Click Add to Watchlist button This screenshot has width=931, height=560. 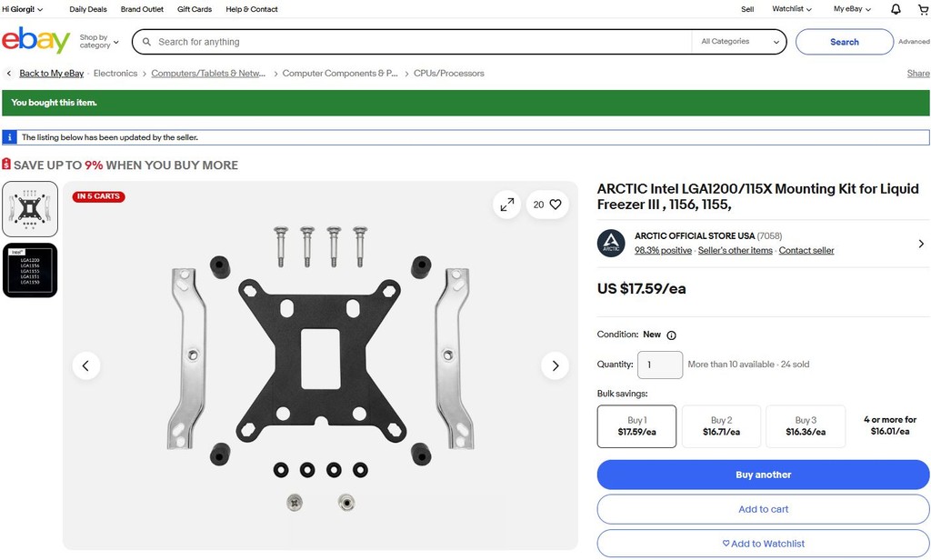point(764,544)
